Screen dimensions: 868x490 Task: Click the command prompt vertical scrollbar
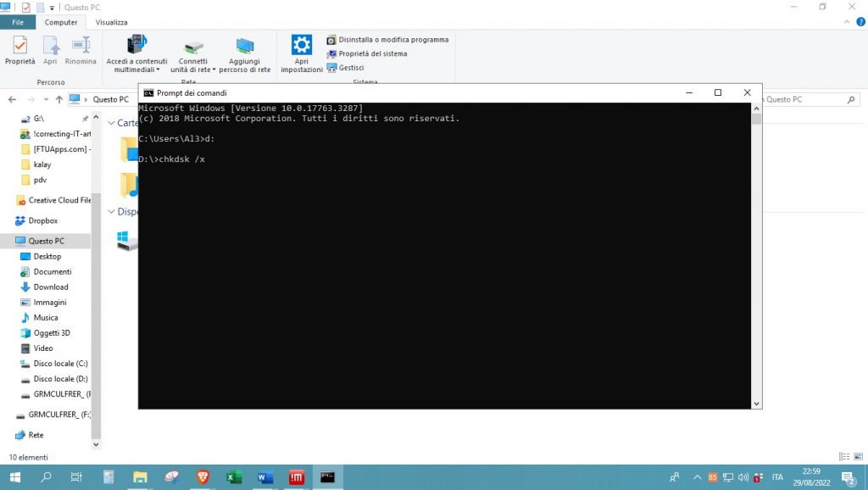tap(756, 254)
